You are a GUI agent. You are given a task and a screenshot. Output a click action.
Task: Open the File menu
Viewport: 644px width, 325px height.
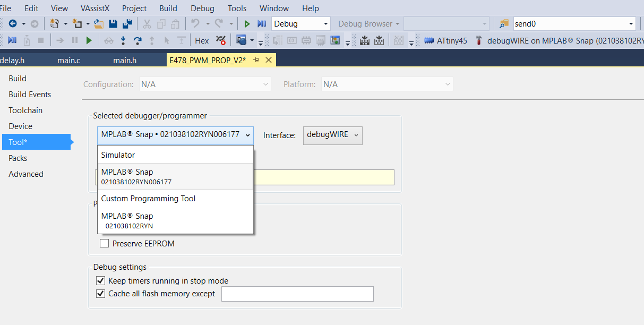5,8
